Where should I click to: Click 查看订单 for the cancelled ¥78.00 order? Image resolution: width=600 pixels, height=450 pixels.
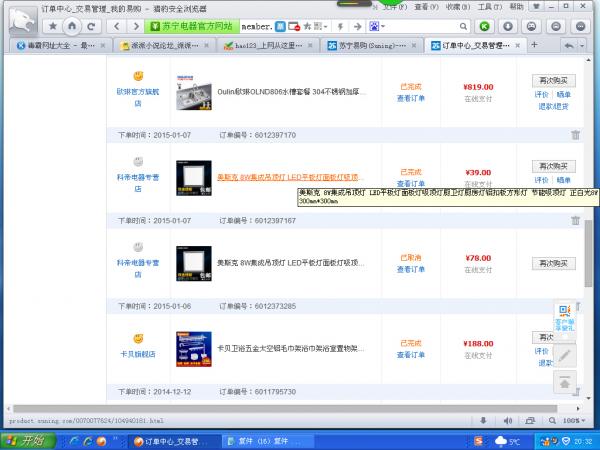(411, 269)
